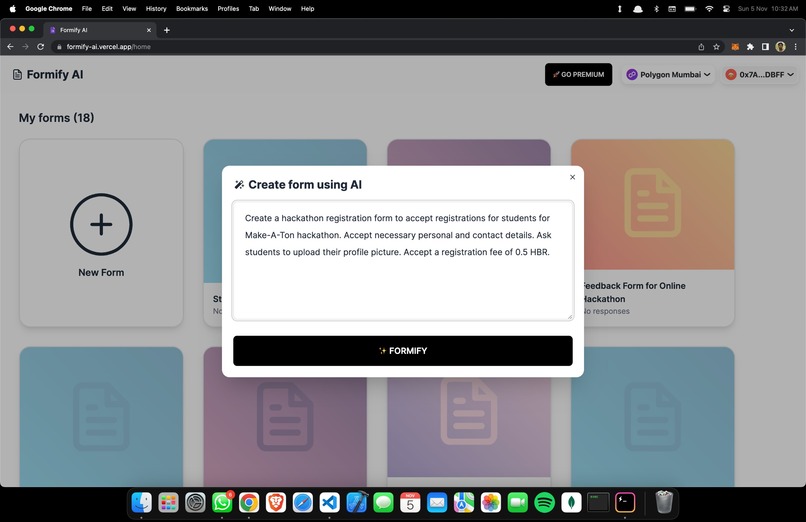This screenshot has width=806, height=522.
Task: Bookmark this page with the star icon
Action: 716,47
